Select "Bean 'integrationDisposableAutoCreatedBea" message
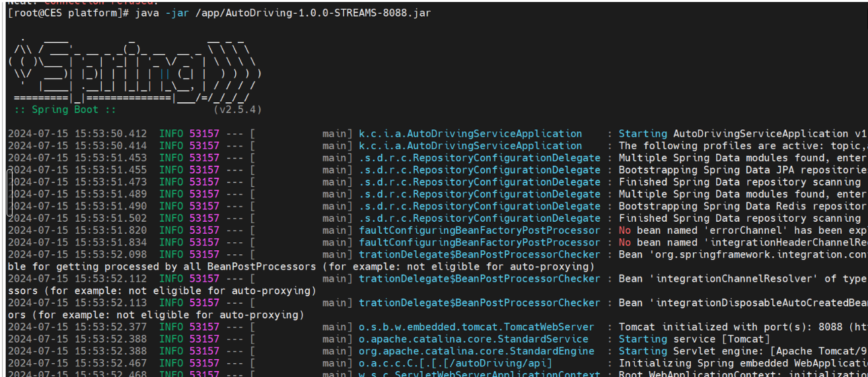The image size is (868, 377). 742,302
